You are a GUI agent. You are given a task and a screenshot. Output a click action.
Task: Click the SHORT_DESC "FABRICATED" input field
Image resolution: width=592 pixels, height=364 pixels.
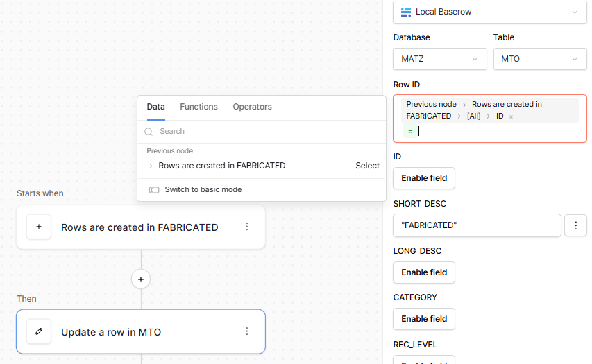click(x=477, y=225)
